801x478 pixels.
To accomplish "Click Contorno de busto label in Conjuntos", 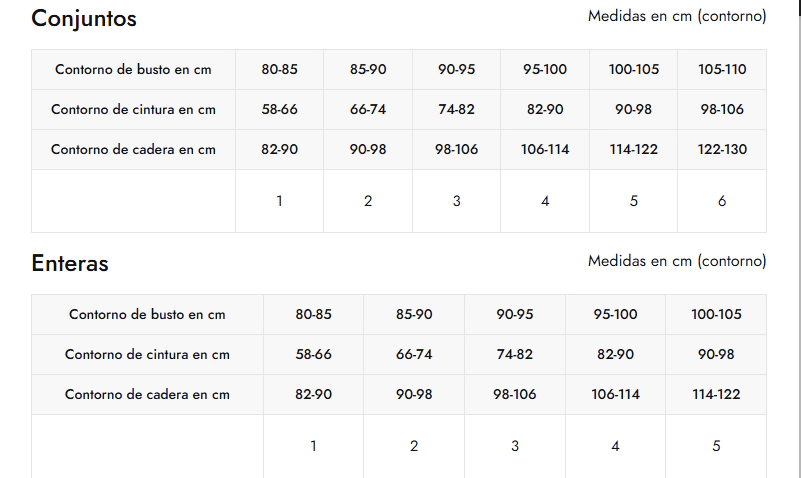I will point(133,69).
